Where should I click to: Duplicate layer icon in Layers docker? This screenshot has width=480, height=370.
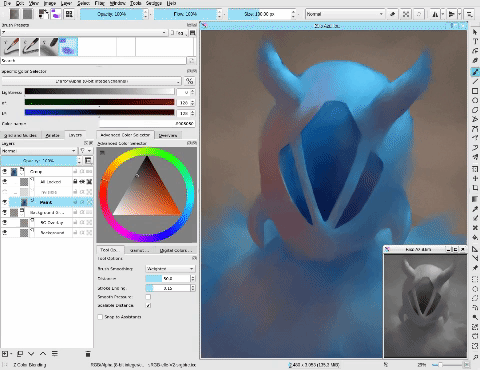(x=20, y=354)
